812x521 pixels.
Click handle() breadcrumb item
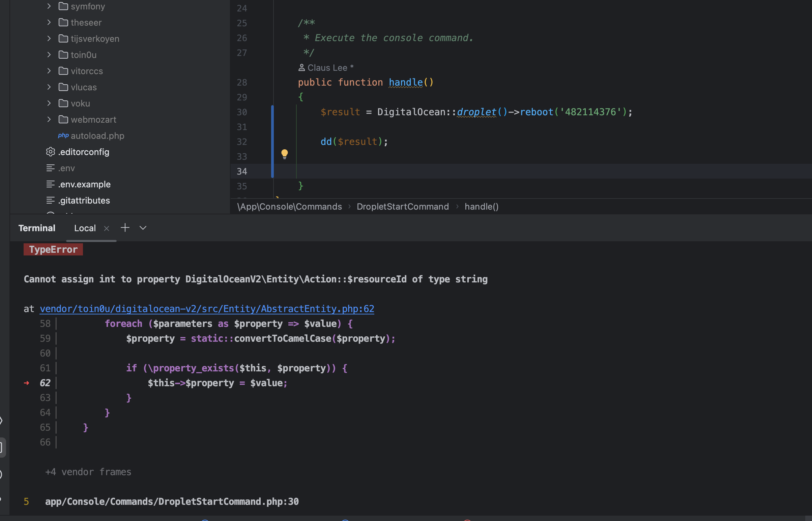coord(481,206)
